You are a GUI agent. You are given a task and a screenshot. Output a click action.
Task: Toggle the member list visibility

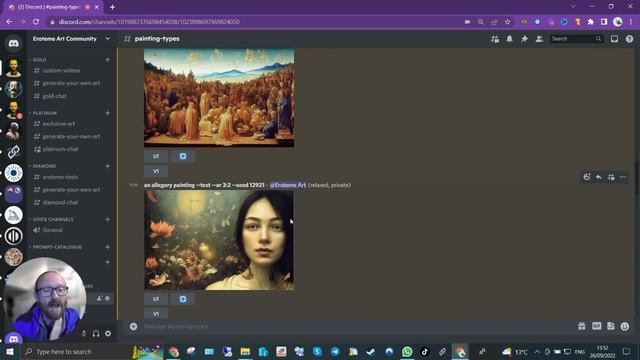click(539, 39)
